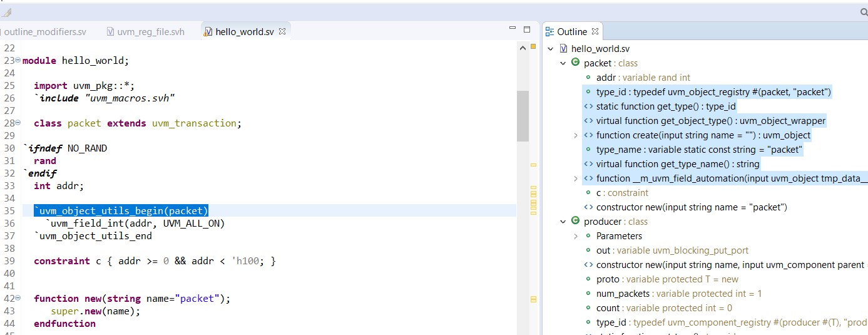Activate the Outline view tab
The width and height of the screenshot is (868, 335).
[x=572, y=31]
